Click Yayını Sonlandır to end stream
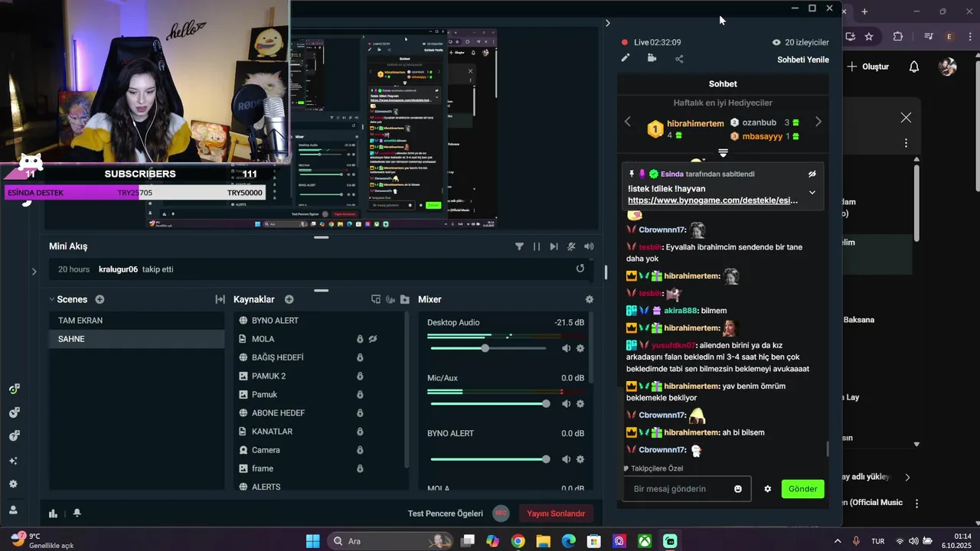980x551 pixels. [x=556, y=514]
